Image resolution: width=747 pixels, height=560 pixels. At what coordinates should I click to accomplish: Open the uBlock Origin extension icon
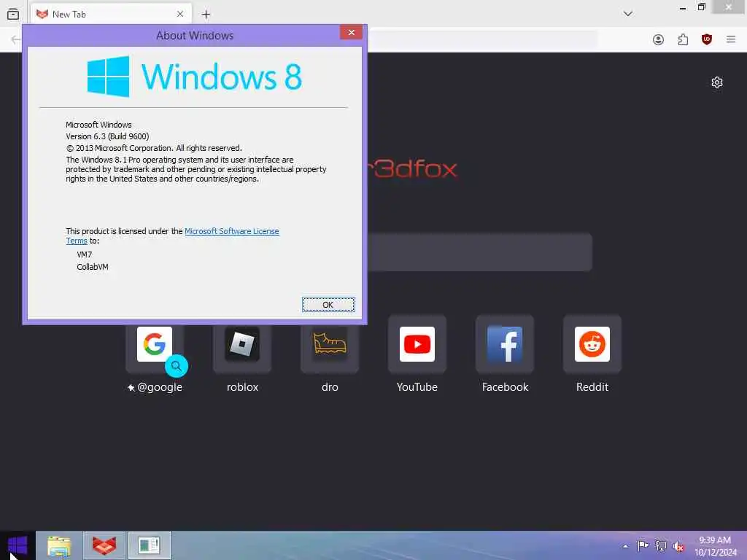point(706,39)
